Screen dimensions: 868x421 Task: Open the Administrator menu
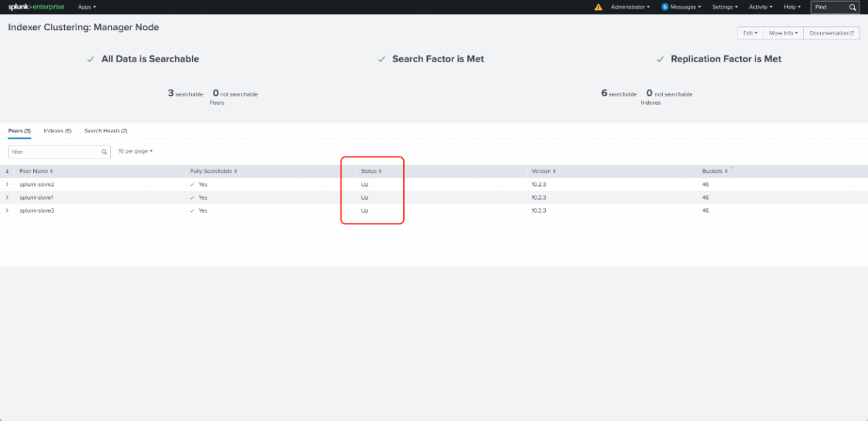pyautogui.click(x=631, y=7)
